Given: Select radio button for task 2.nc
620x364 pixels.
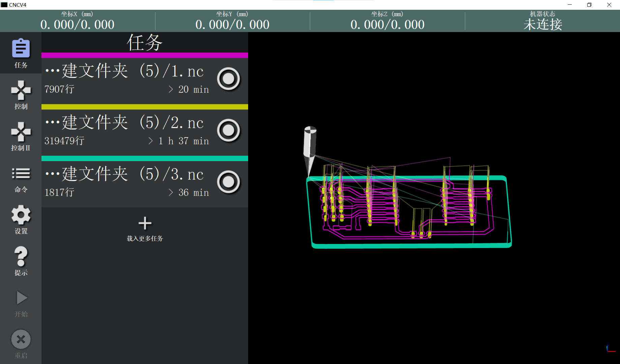Looking at the screenshot, I should [229, 130].
